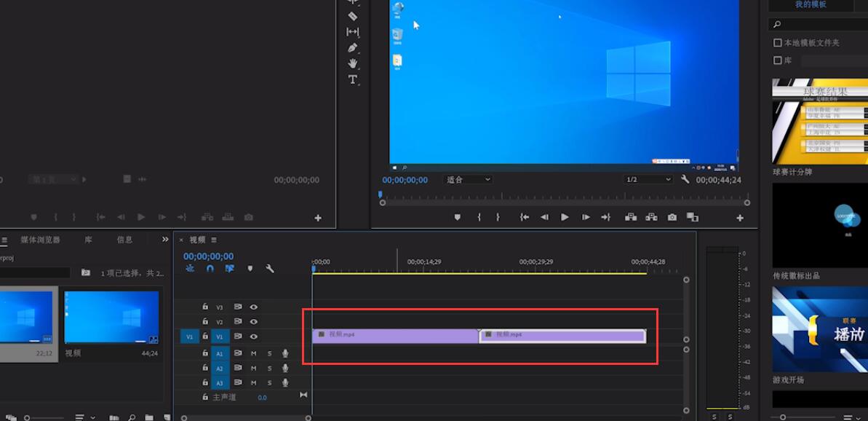Image resolution: width=868 pixels, height=421 pixels.
Task: Mark In point in the Program monitor
Action: coord(479,218)
